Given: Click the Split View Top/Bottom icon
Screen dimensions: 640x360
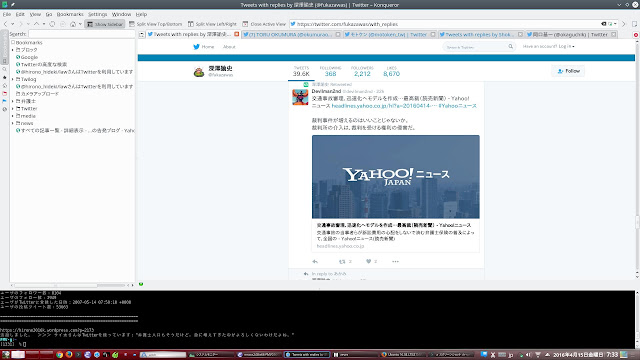Looking at the screenshot, I should tap(131, 24).
